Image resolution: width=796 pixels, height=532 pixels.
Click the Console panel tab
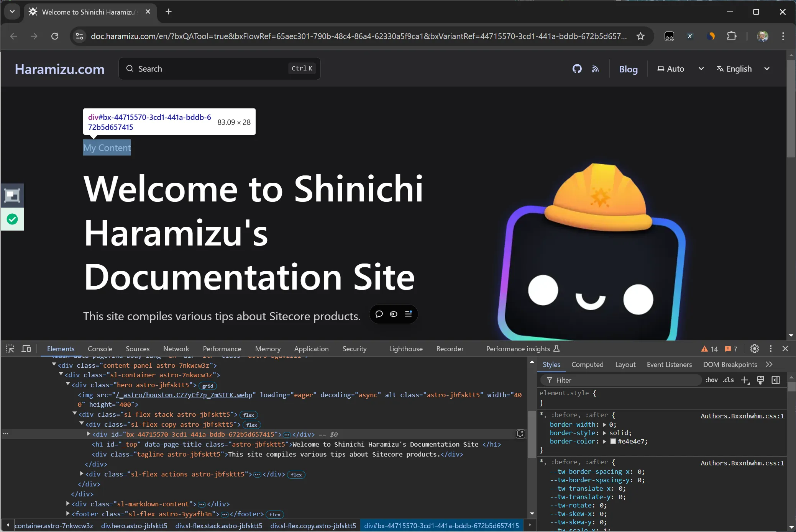point(100,349)
